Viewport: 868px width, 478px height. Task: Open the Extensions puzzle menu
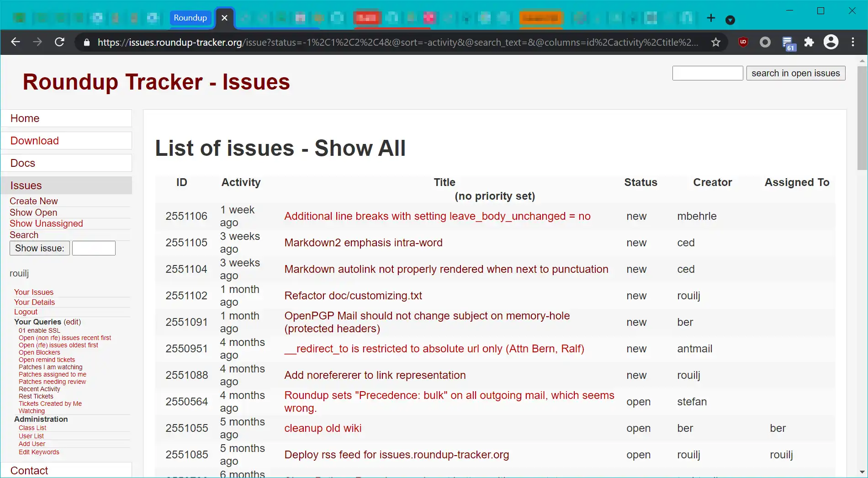(x=809, y=42)
